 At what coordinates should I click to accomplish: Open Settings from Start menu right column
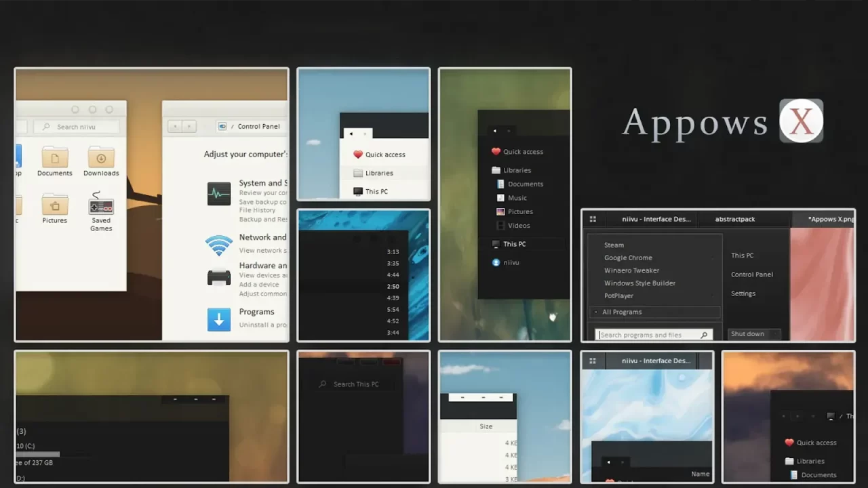point(743,293)
